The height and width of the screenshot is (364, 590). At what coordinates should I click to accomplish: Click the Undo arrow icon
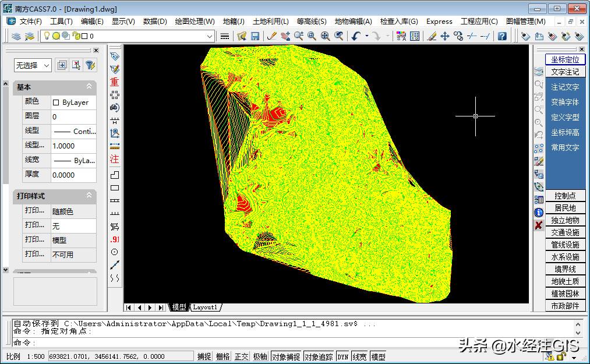pos(356,36)
